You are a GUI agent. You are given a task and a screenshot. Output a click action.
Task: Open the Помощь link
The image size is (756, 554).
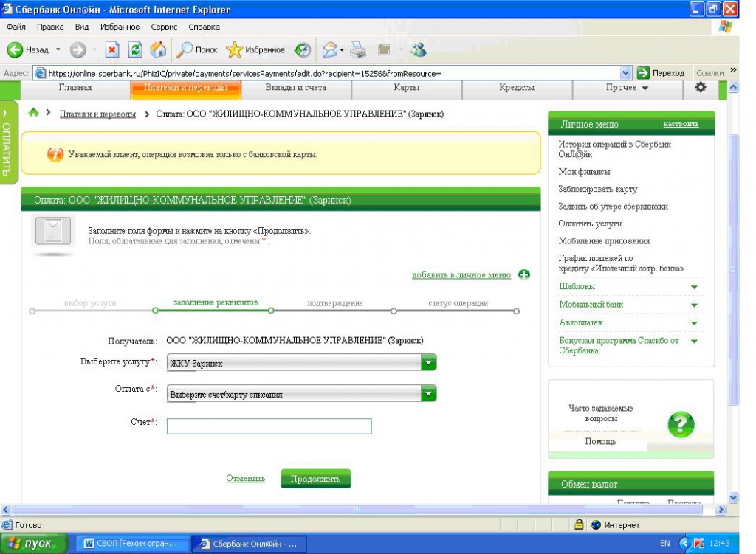tap(601, 441)
